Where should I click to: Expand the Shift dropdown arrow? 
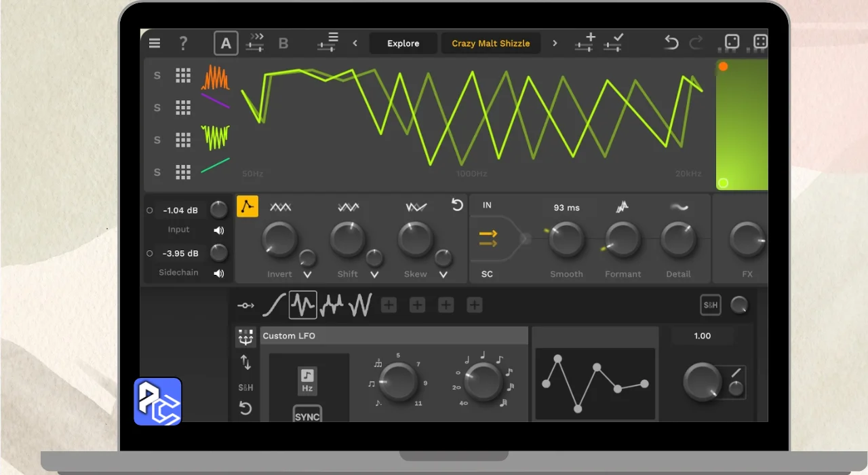pos(374,275)
